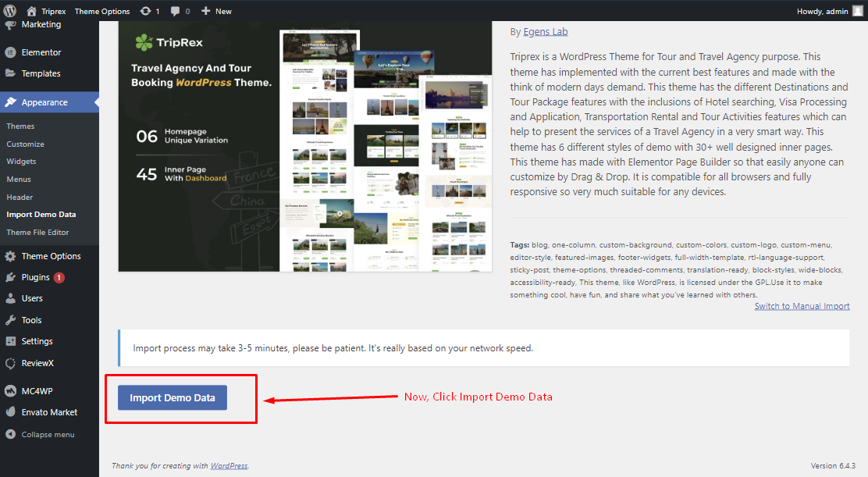The width and height of the screenshot is (868, 477).
Task: Click the admin avatar icon
Action: (x=858, y=11)
